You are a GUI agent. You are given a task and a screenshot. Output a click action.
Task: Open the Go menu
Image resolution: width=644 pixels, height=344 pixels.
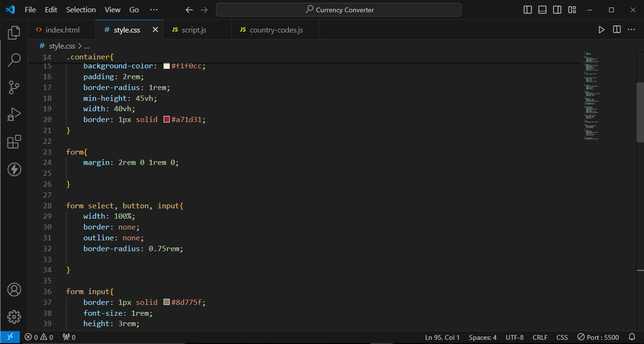pyautogui.click(x=134, y=9)
